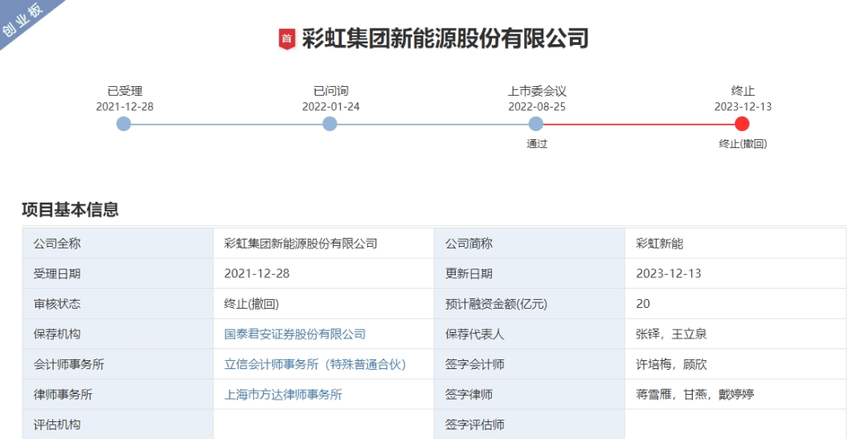
Task: Click the date 2023-12-13 under 终止
Action: [x=743, y=107]
